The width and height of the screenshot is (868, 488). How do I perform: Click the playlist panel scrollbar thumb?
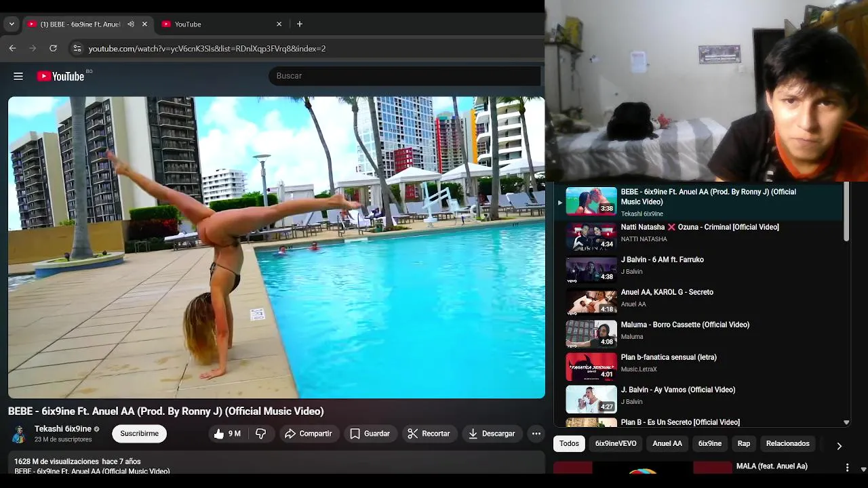click(x=846, y=212)
